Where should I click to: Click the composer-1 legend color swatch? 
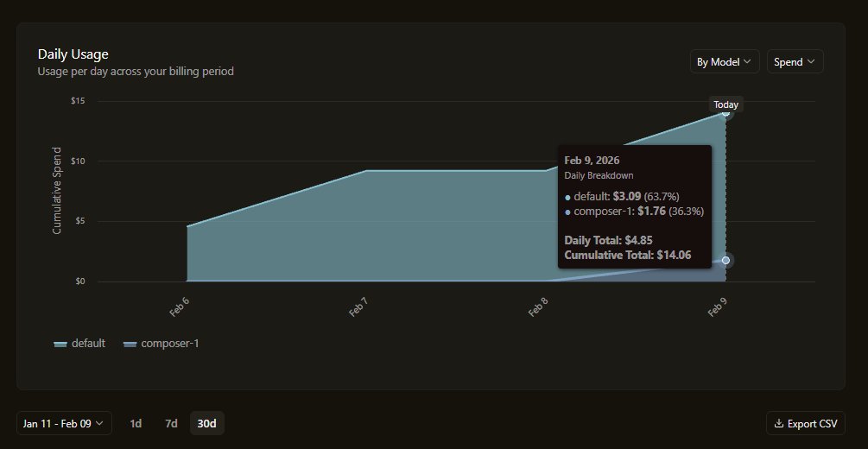tap(130, 344)
